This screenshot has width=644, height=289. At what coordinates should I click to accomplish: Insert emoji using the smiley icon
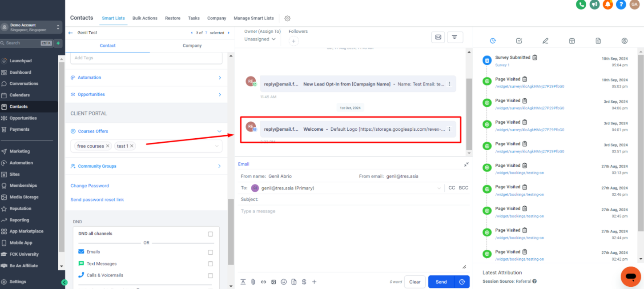[284, 282]
